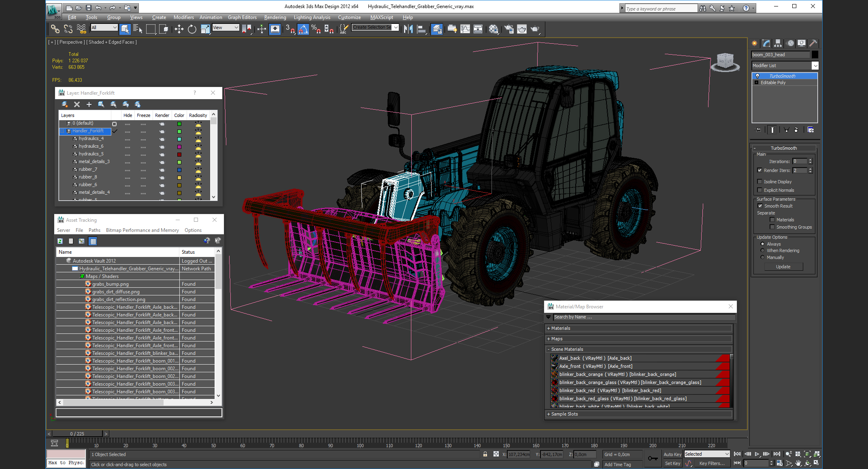868x469 pixels.
Task: Open the Utilities command panel tab
Action: pos(813,43)
